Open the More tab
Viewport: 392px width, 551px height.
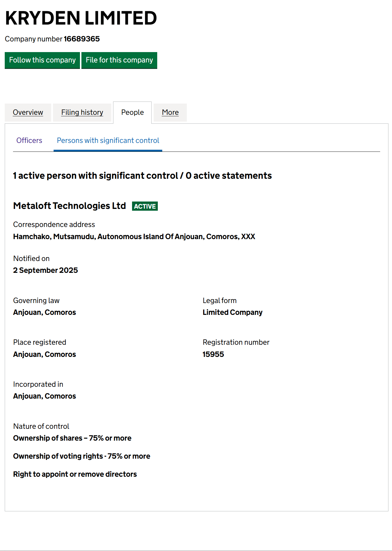[170, 112]
